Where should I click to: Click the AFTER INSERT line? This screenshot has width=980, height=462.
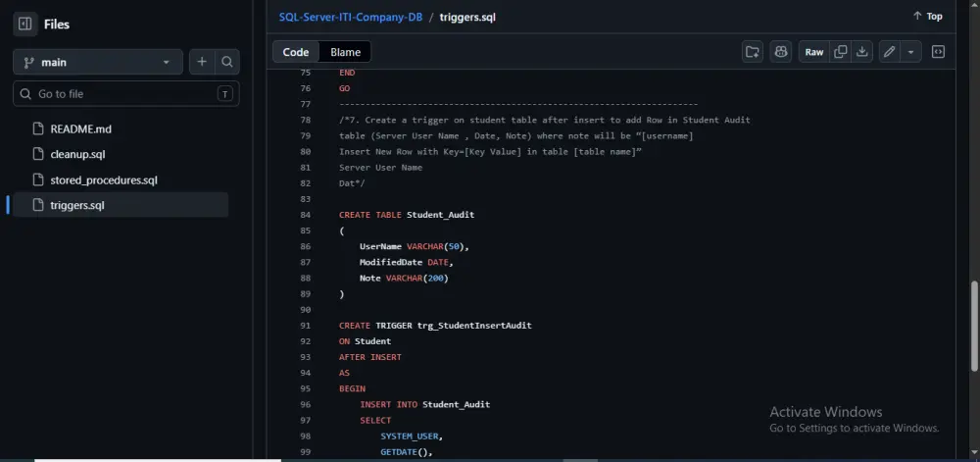pyautogui.click(x=370, y=357)
